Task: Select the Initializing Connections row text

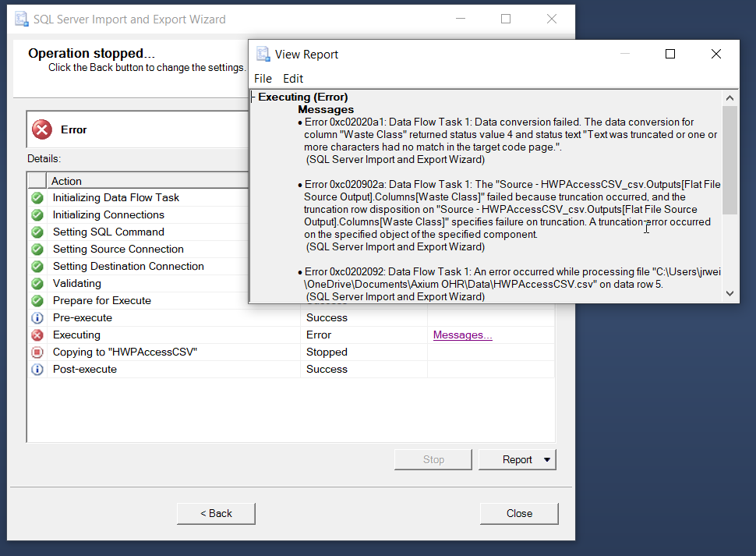Action: pyautogui.click(x=108, y=215)
